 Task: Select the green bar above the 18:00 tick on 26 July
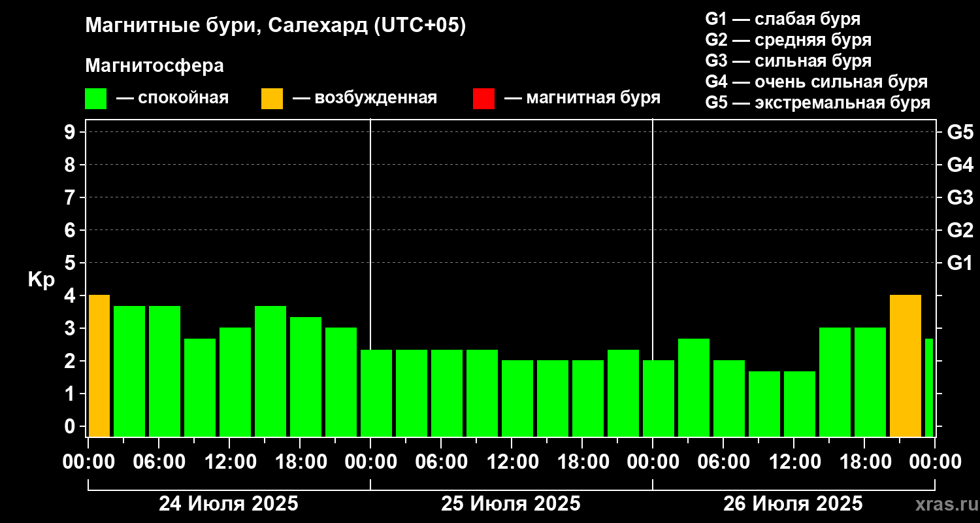[x=870, y=382]
